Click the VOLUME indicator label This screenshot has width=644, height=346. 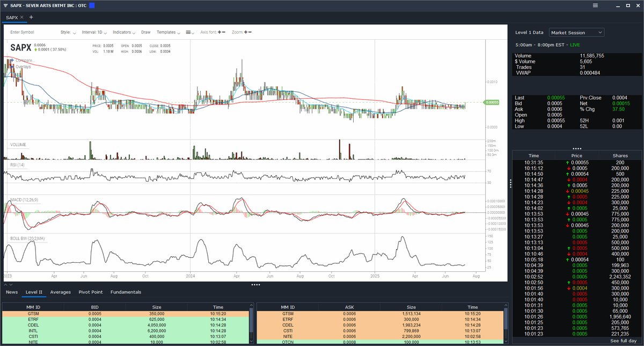[x=18, y=145]
